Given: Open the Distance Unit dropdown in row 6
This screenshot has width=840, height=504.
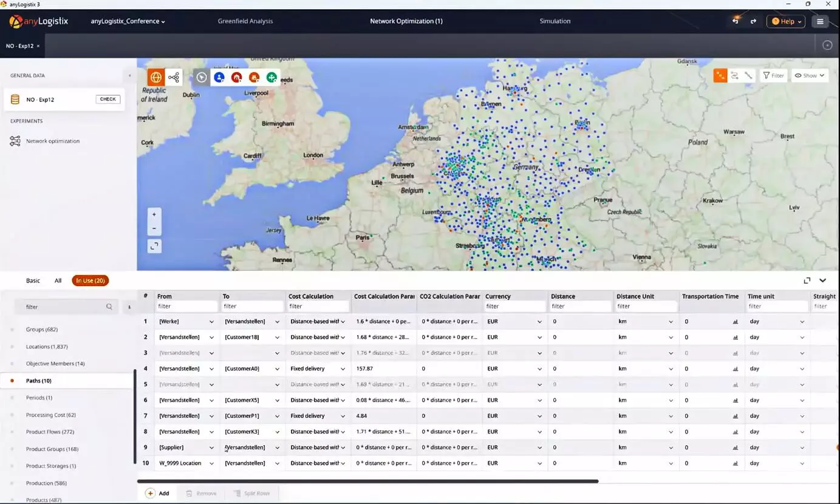Looking at the screenshot, I should (x=671, y=400).
